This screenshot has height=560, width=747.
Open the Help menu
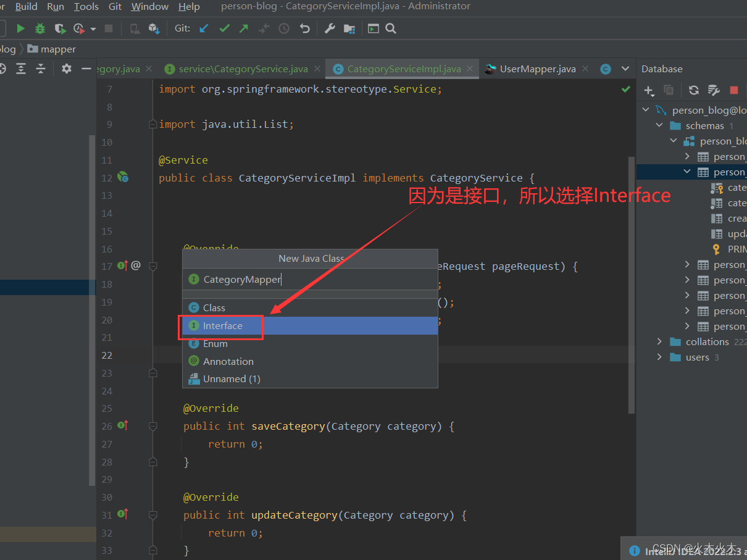click(x=189, y=6)
